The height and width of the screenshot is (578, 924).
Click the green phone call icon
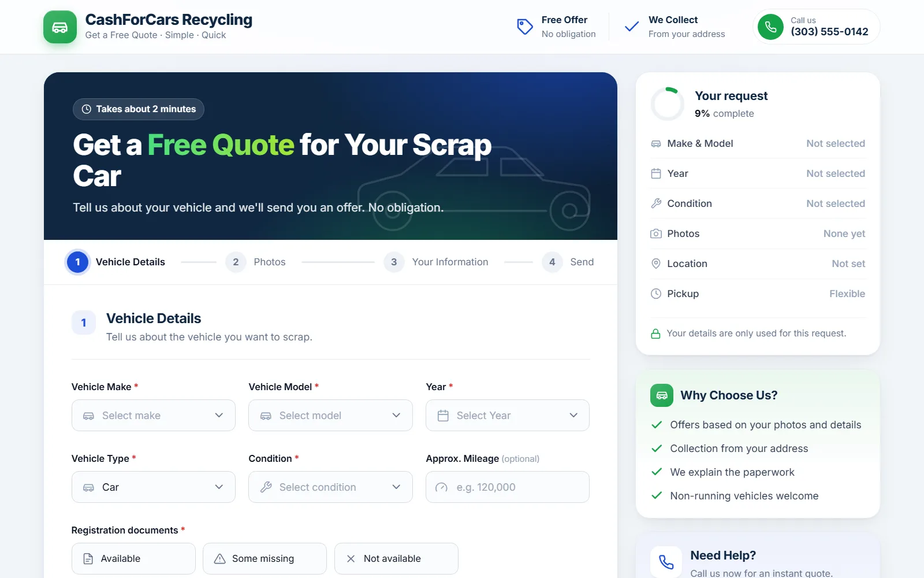click(x=770, y=27)
